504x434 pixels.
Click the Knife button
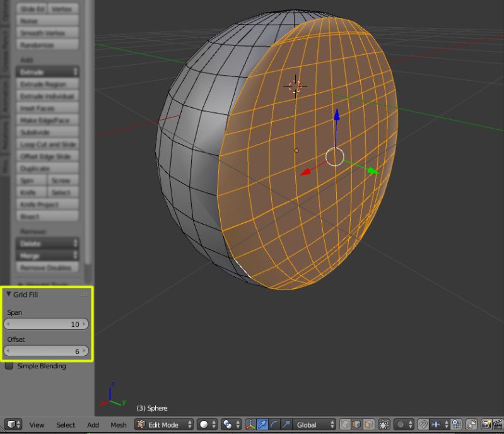pyautogui.click(x=31, y=192)
